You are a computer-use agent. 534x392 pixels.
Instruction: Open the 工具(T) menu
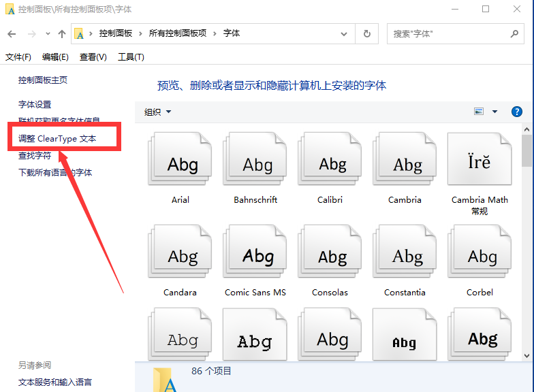coord(131,57)
